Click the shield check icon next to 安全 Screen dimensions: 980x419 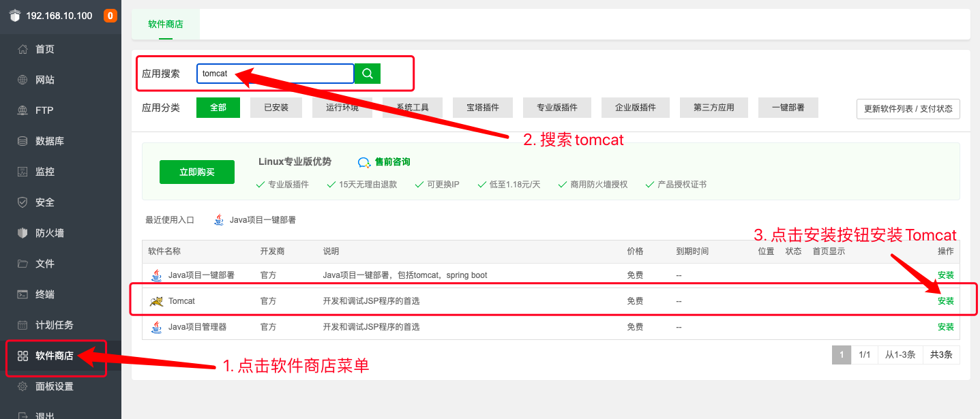(23, 202)
